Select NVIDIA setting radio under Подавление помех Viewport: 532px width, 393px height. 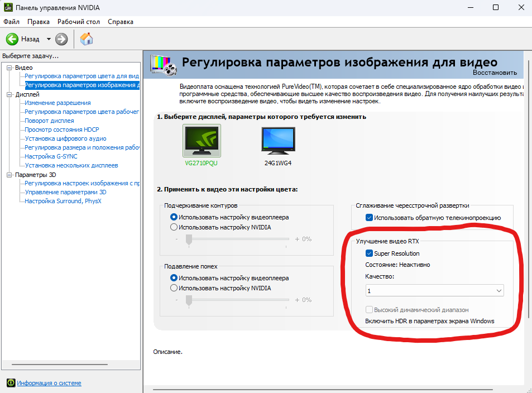pos(174,288)
